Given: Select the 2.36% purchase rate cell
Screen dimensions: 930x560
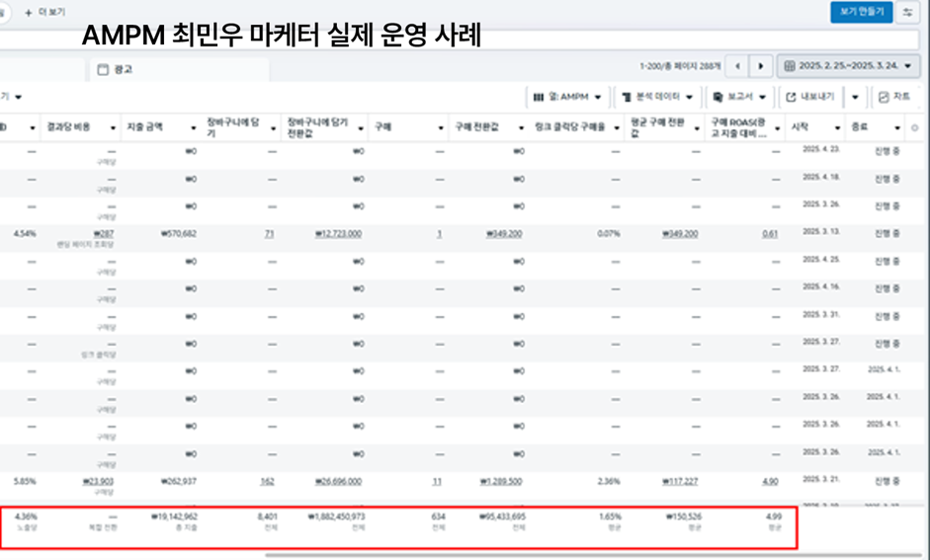Looking at the screenshot, I should (x=609, y=482).
